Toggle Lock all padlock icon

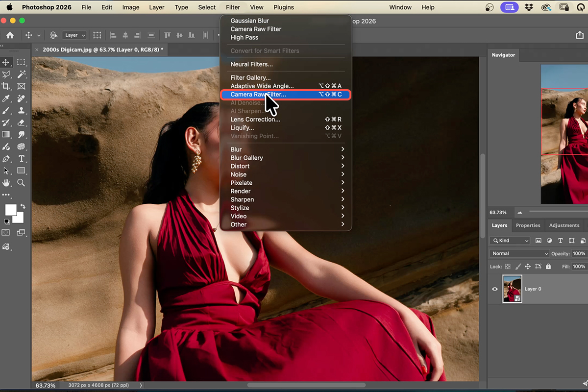pos(548,267)
